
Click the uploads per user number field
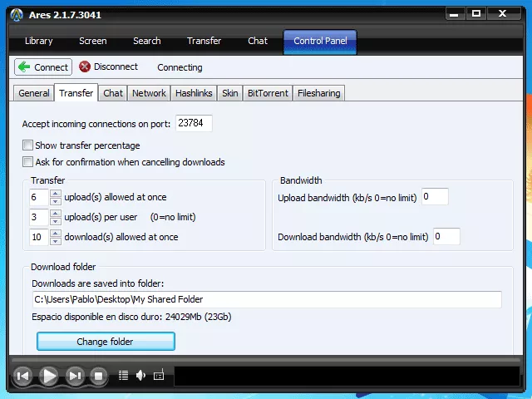(39, 218)
